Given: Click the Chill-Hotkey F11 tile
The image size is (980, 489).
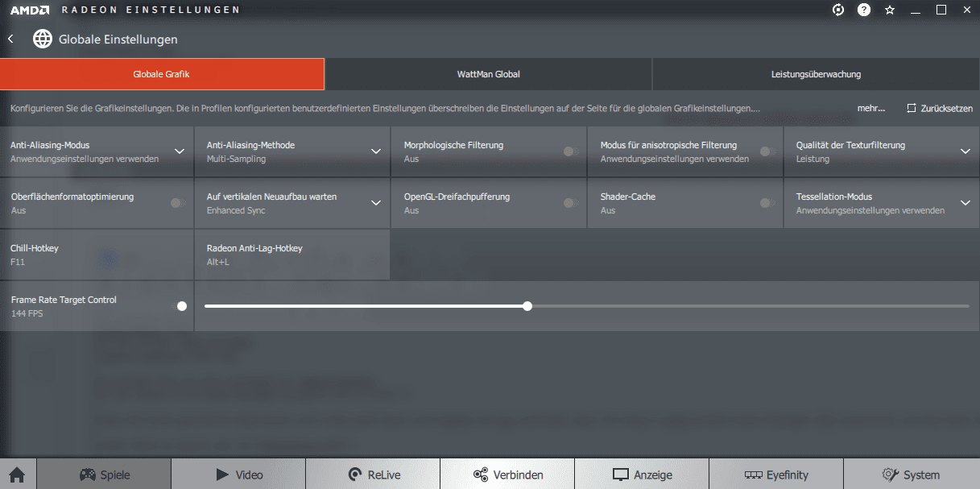Looking at the screenshot, I should coord(97,255).
